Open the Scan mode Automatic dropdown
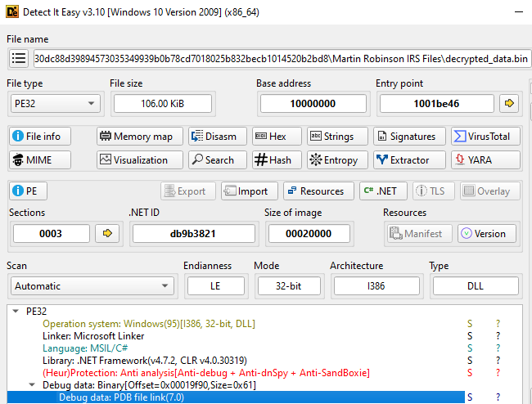The image size is (532, 404). click(x=92, y=286)
